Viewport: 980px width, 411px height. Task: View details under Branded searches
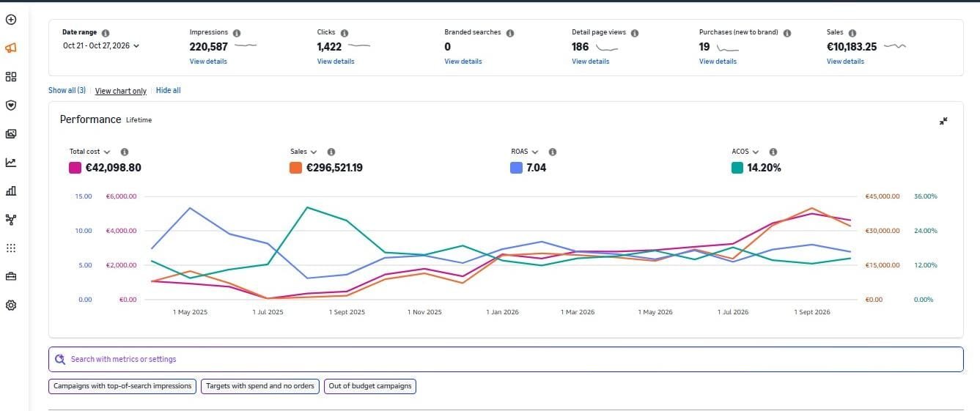(463, 62)
